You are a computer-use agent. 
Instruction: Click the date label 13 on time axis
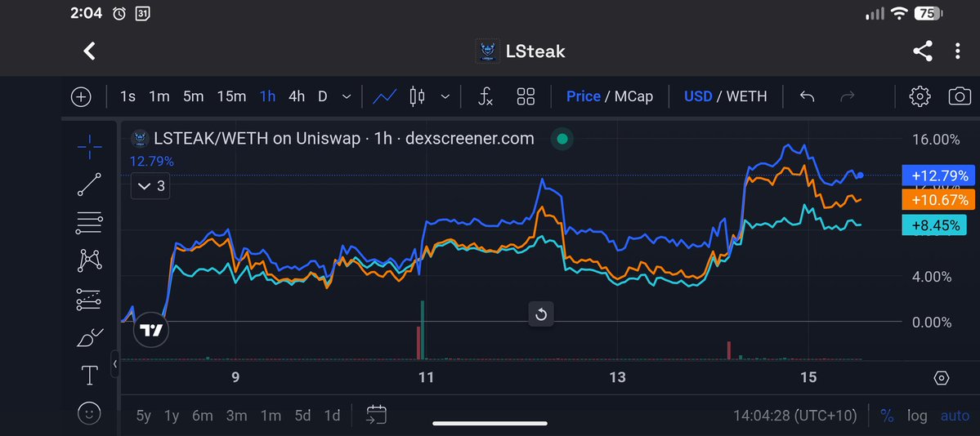coord(617,377)
